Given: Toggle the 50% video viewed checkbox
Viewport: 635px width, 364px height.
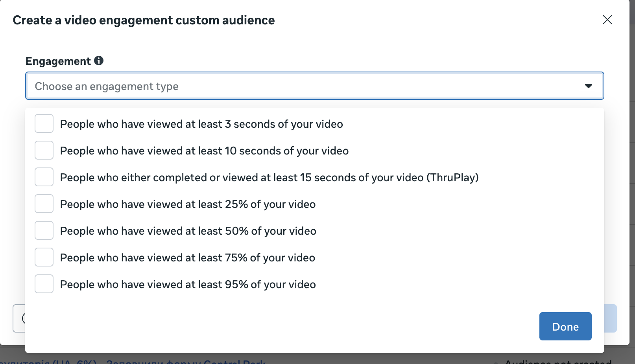Looking at the screenshot, I should click(x=44, y=231).
